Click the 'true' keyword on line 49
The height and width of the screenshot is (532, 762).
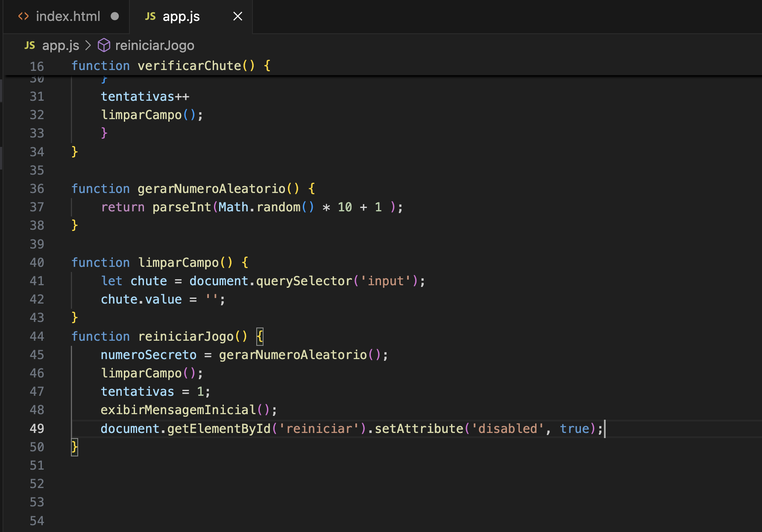coord(574,429)
